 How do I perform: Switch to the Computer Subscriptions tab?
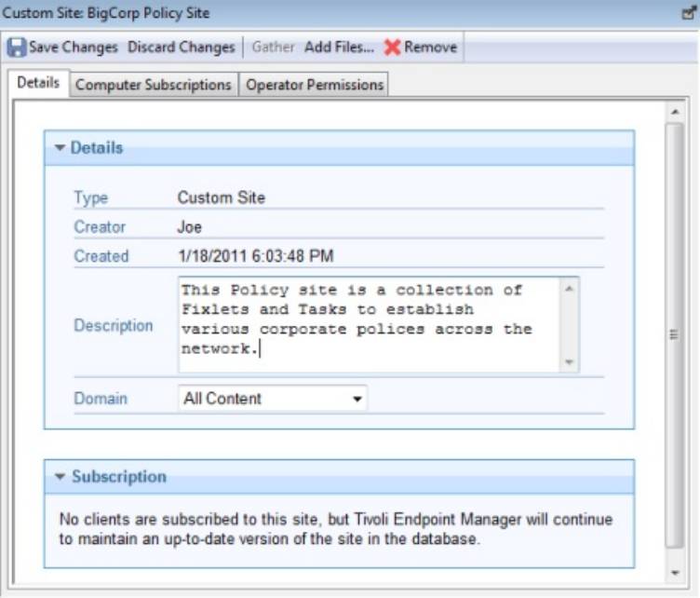pos(153,85)
